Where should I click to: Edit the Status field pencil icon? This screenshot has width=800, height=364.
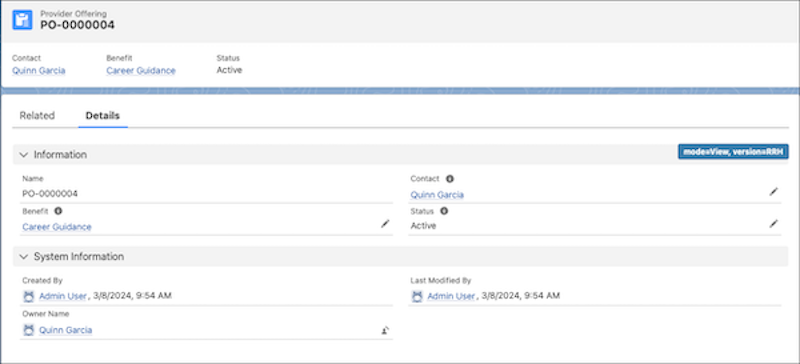point(774,224)
